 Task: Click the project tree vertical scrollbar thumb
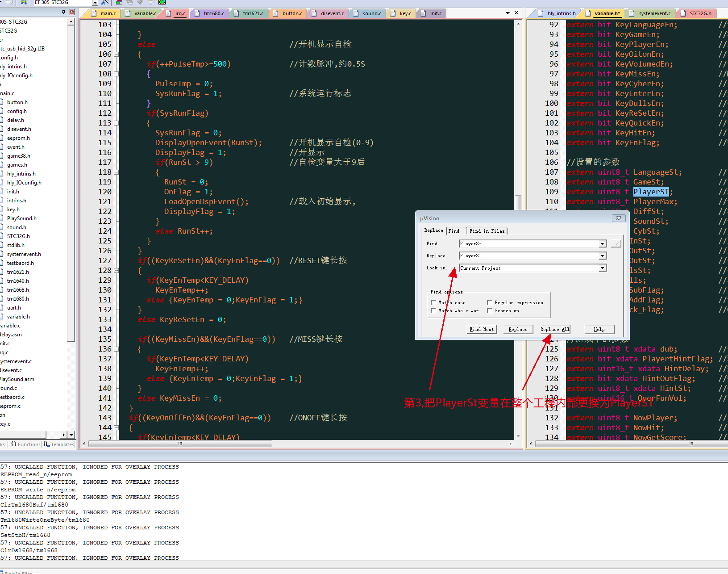click(x=71, y=183)
